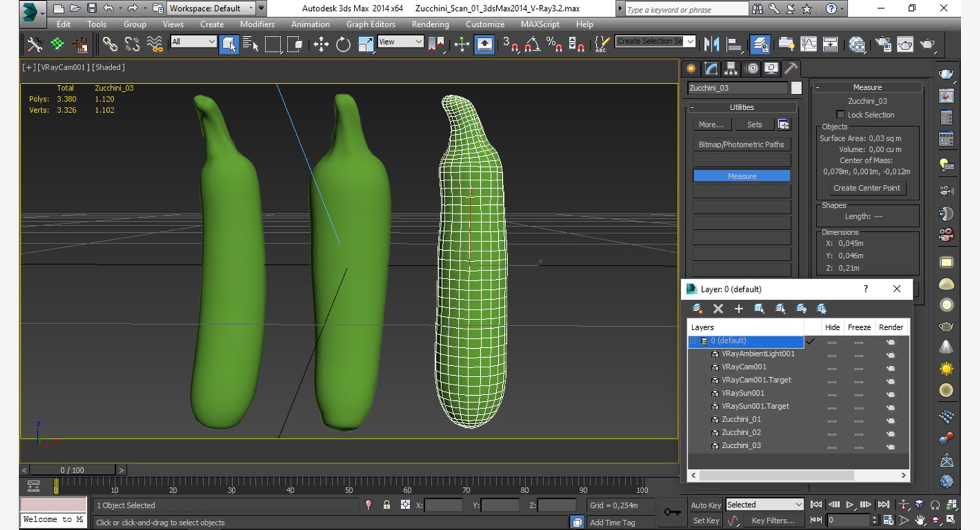Click Create New Layer icon in Layer dialog
The height and width of the screenshot is (530, 980).
click(x=697, y=308)
